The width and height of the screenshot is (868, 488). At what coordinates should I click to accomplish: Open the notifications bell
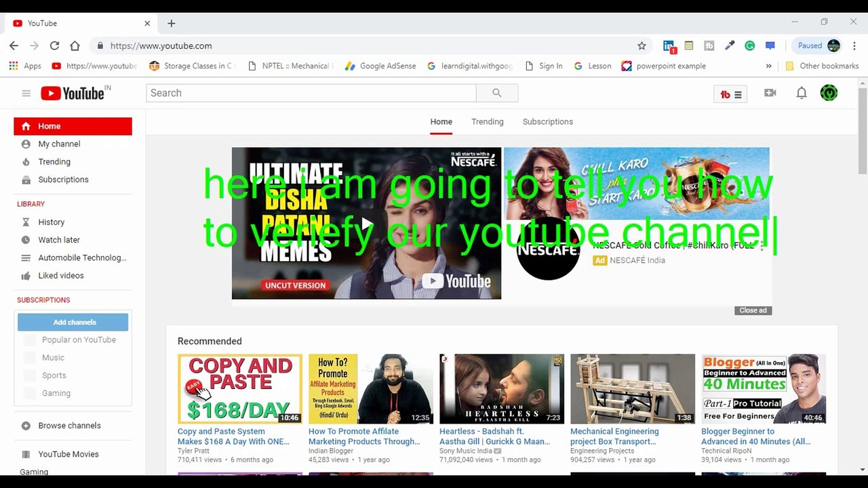pyautogui.click(x=802, y=93)
